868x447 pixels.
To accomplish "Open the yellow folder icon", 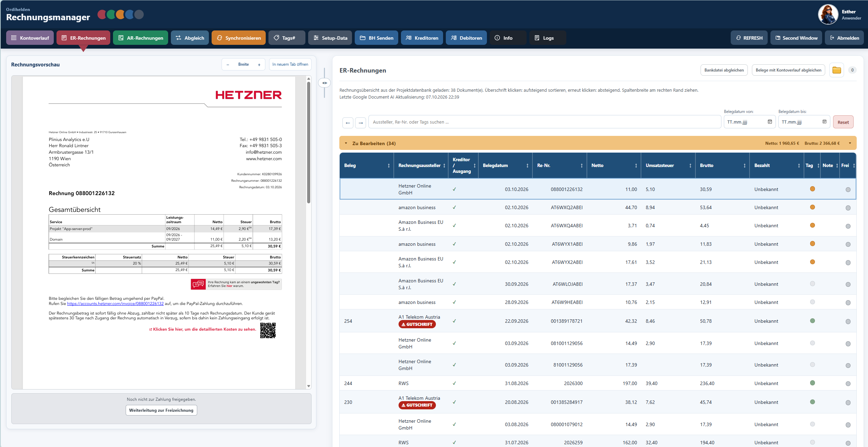I will coord(836,70).
